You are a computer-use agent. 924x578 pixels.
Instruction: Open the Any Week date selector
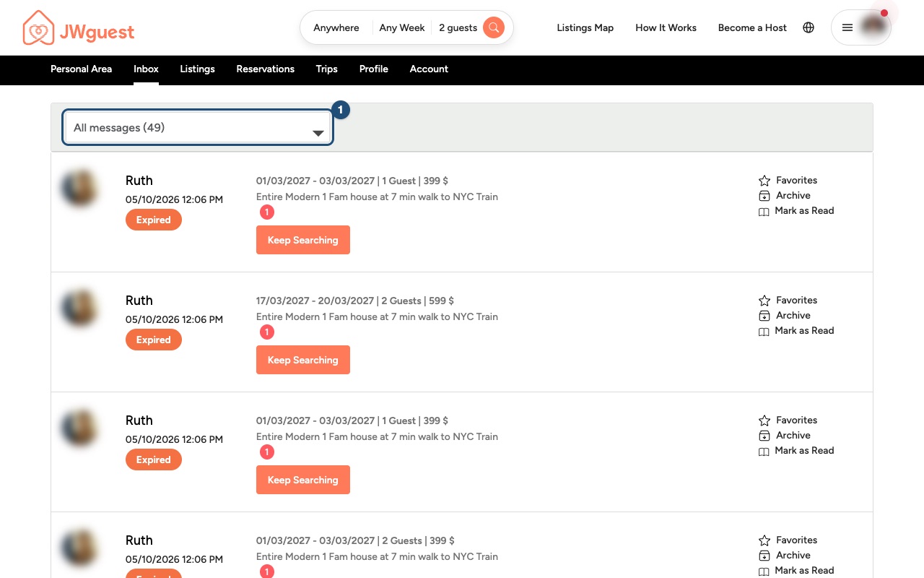click(402, 27)
